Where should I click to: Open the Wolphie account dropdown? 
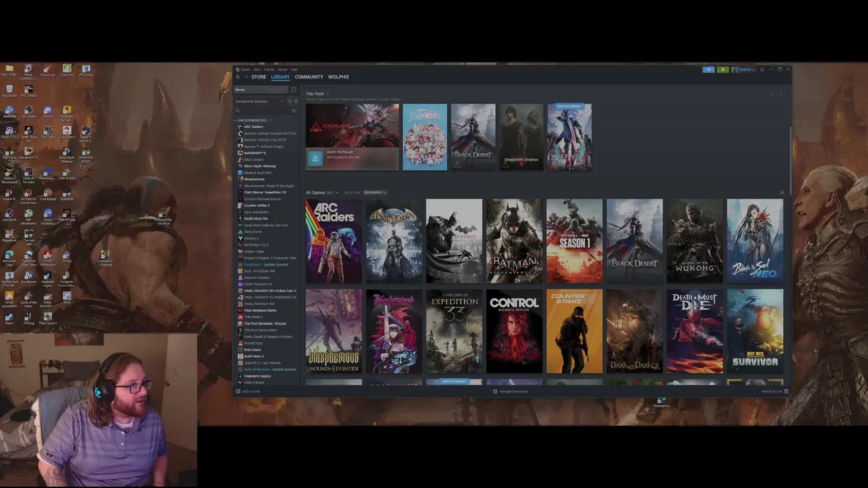744,69
